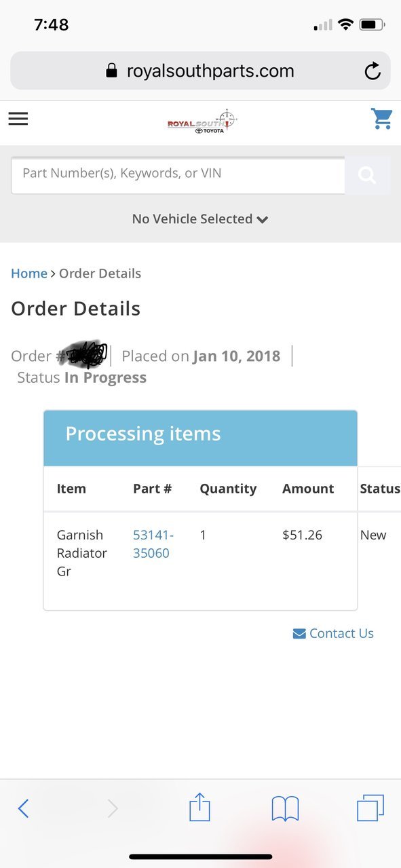Open part number 53141-35060 link
Viewport: 401px width, 868px height.
click(x=153, y=544)
